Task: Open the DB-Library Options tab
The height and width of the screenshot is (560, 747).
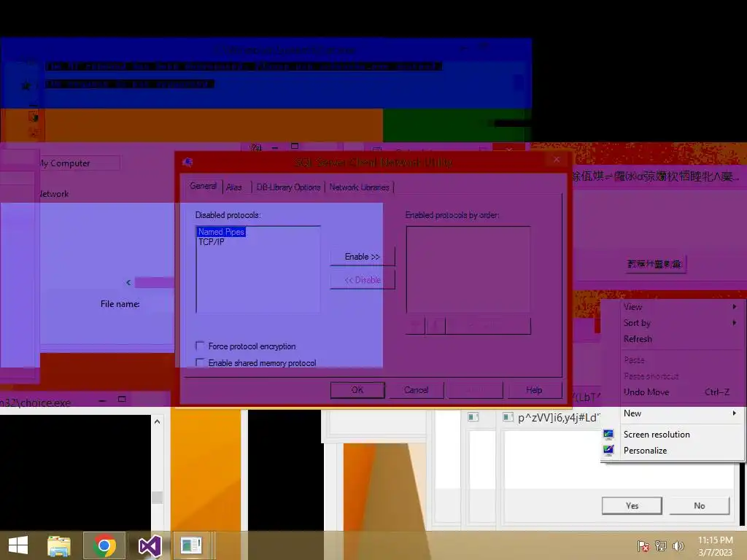Action: point(288,187)
